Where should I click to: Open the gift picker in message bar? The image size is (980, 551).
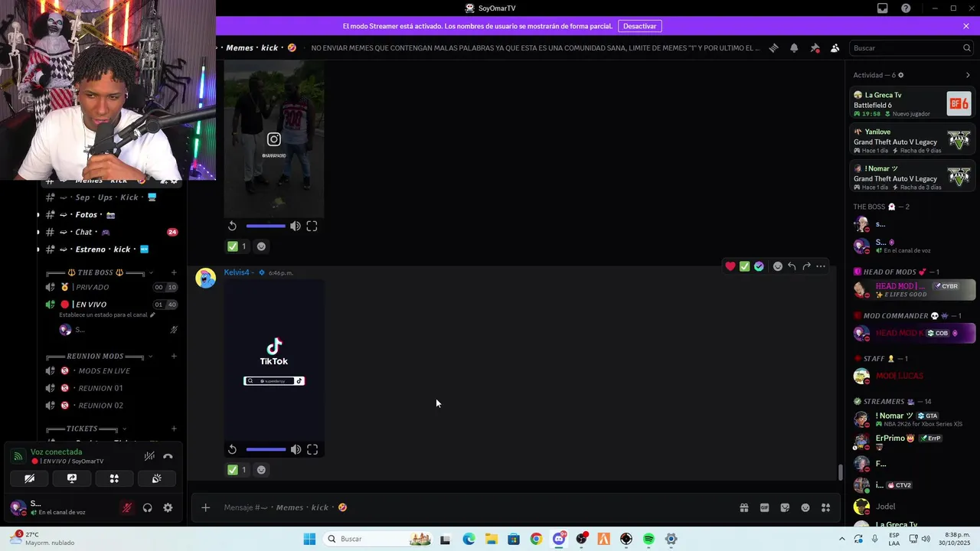coord(743,507)
